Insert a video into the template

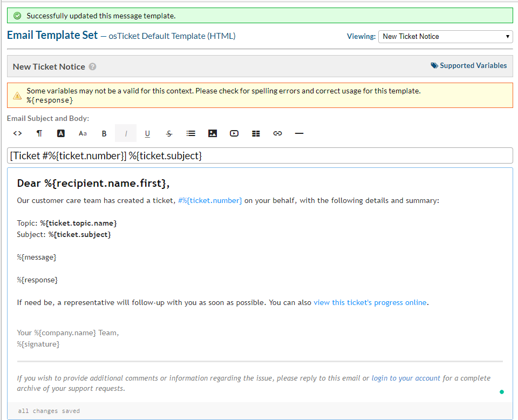click(234, 133)
